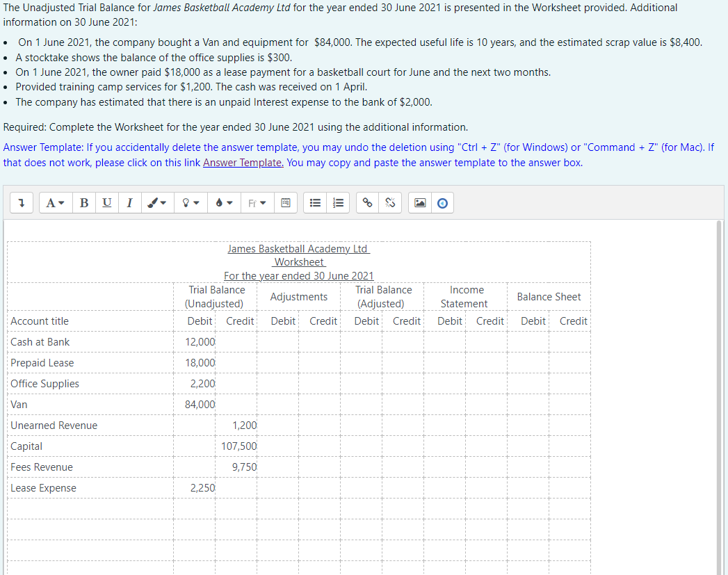
Task: Click the 2,250 Lease Expense debit cell
Action: [195, 488]
